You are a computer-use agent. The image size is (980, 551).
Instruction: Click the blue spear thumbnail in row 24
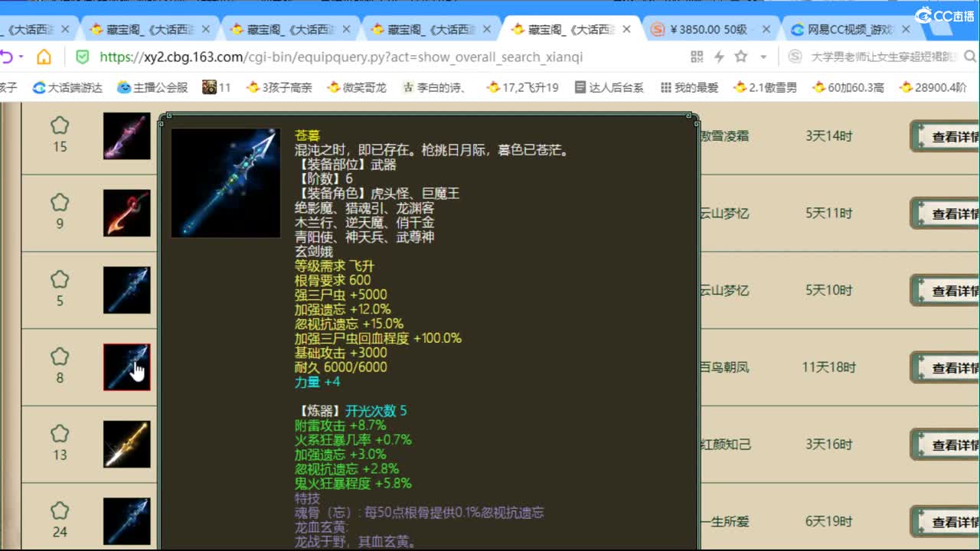(x=127, y=521)
